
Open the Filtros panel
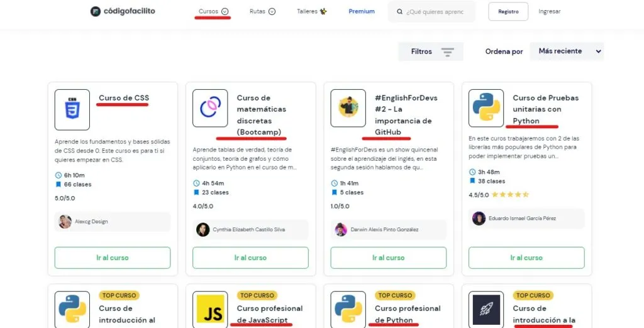[x=430, y=52]
